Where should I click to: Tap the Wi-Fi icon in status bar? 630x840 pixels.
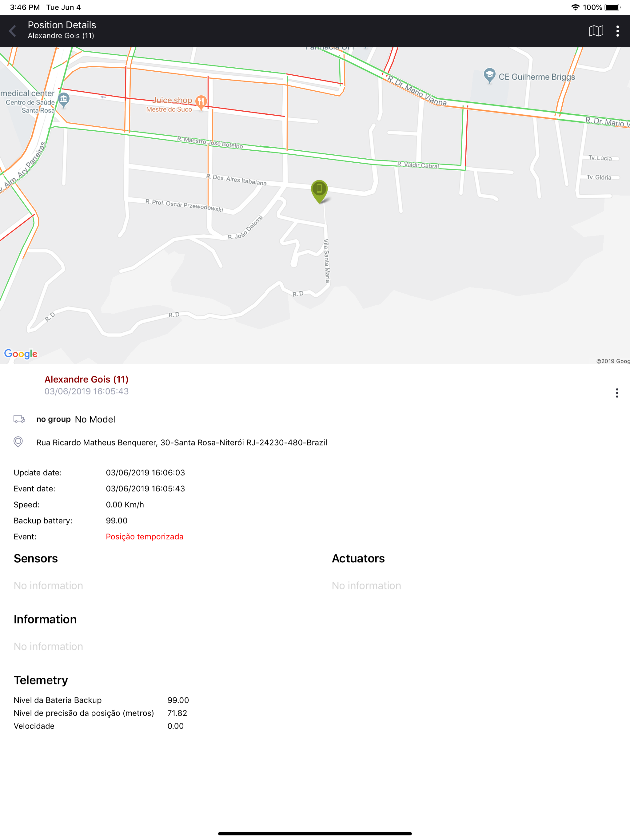click(x=575, y=7)
